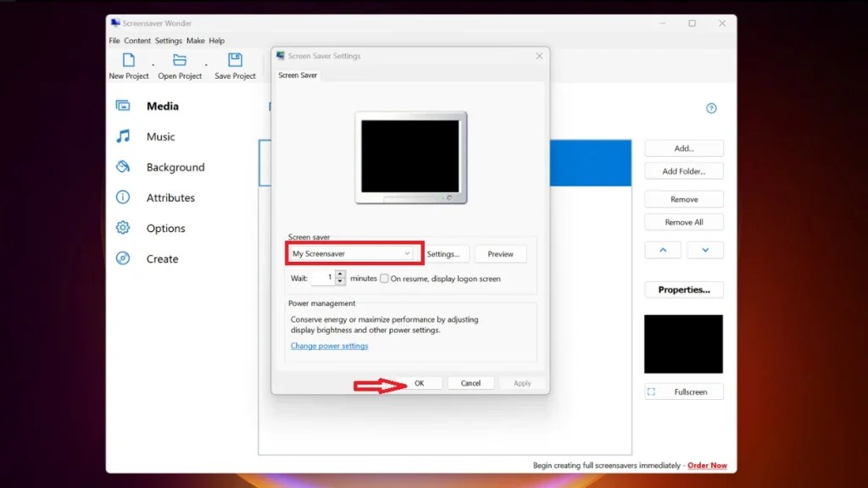Screen dimensions: 868x488
Task: Increase the Wait minutes value
Action: pyautogui.click(x=339, y=274)
